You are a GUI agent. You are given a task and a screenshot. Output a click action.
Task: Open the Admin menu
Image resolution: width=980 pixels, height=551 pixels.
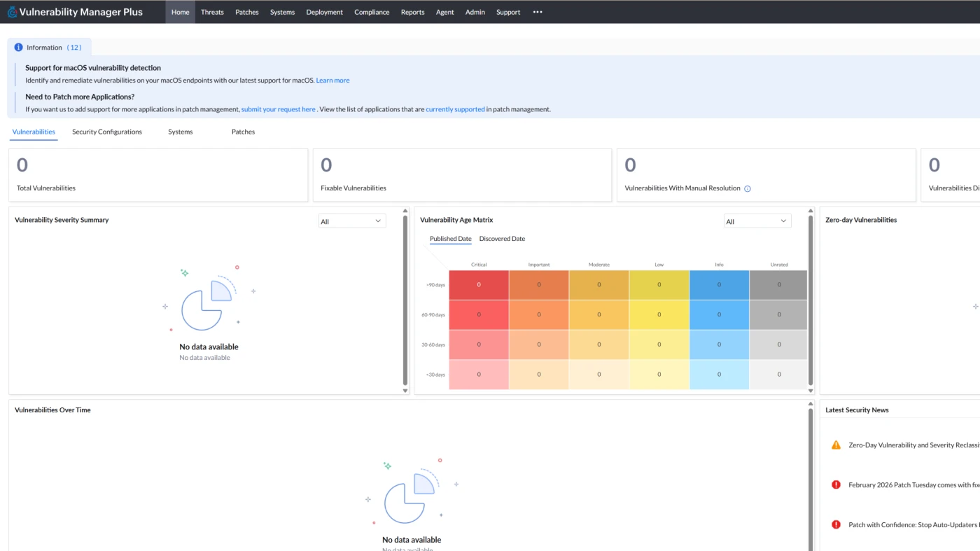(475, 12)
